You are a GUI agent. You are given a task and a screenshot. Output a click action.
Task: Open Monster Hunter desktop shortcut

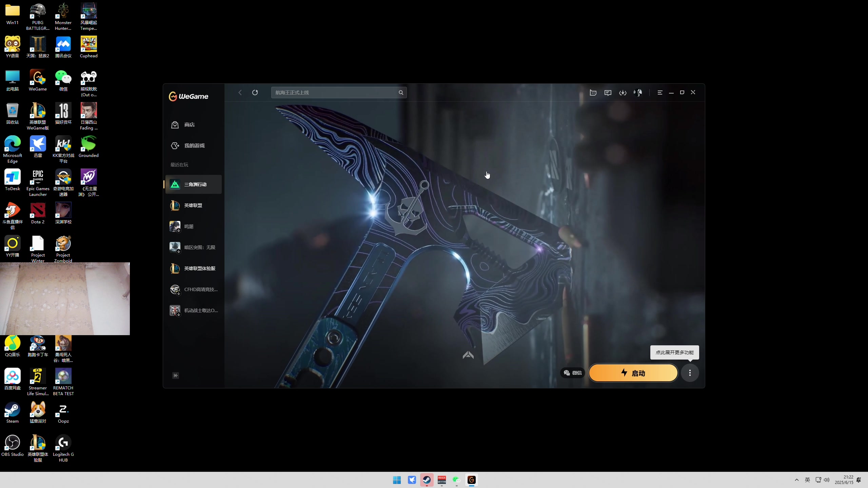click(x=63, y=16)
